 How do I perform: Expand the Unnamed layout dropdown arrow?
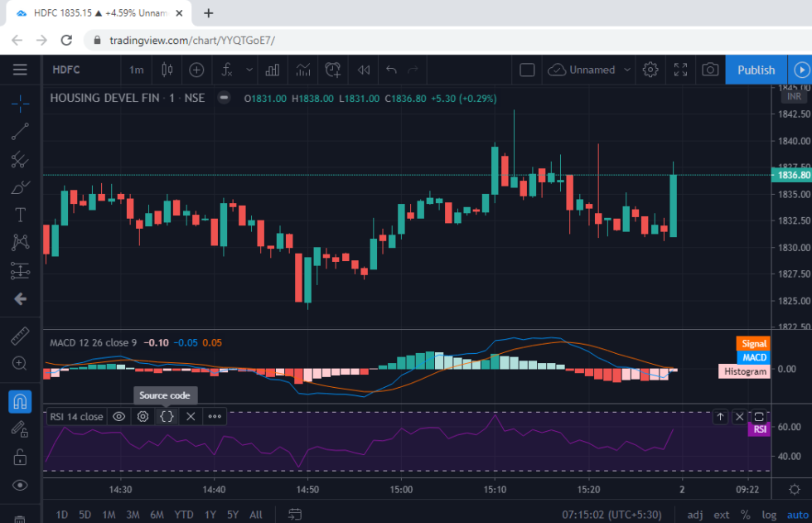(627, 70)
